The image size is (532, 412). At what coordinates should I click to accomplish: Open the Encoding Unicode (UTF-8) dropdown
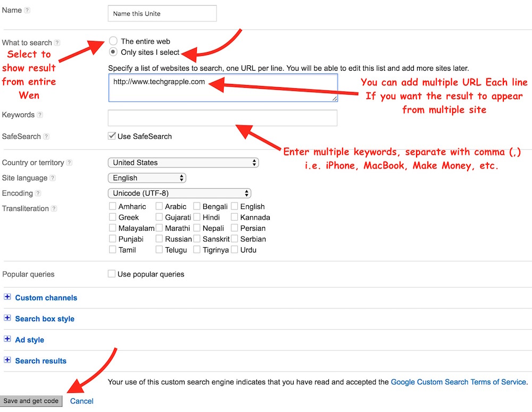click(x=179, y=194)
